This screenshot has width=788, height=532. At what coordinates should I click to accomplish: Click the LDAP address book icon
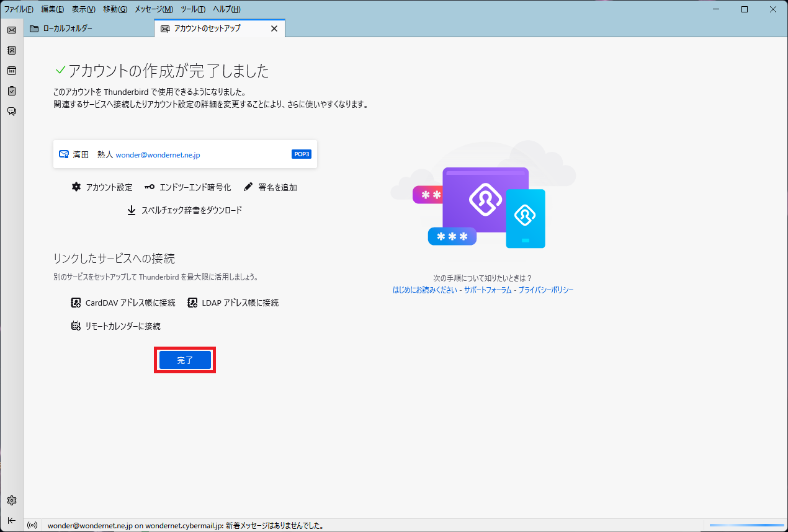pyautogui.click(x=192, y=303)
